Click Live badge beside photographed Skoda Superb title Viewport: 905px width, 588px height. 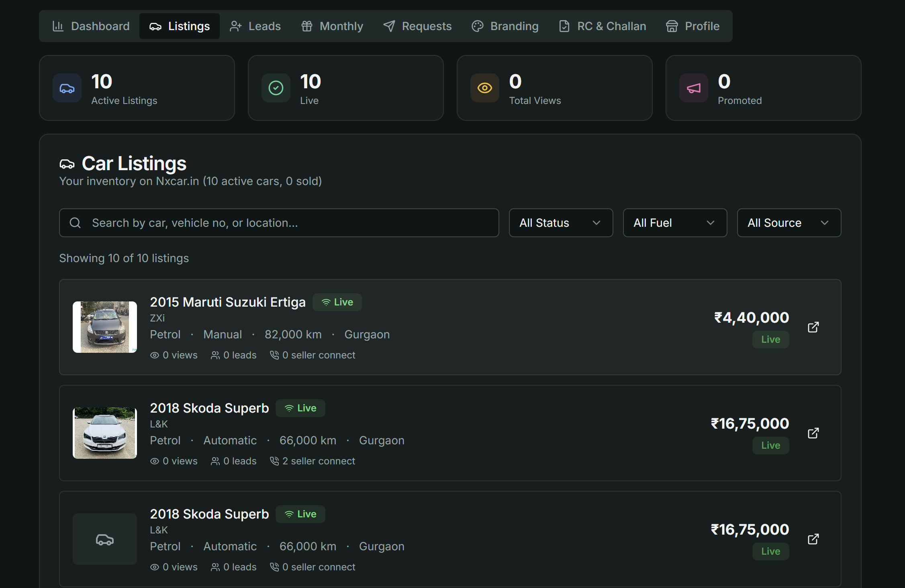pos(300,408)
